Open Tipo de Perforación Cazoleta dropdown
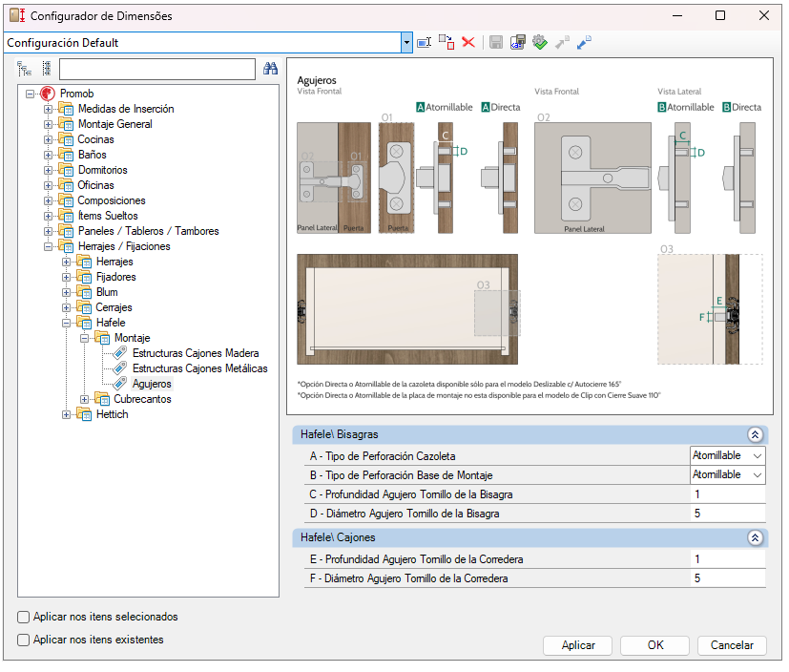 click(x=757, y=455)
